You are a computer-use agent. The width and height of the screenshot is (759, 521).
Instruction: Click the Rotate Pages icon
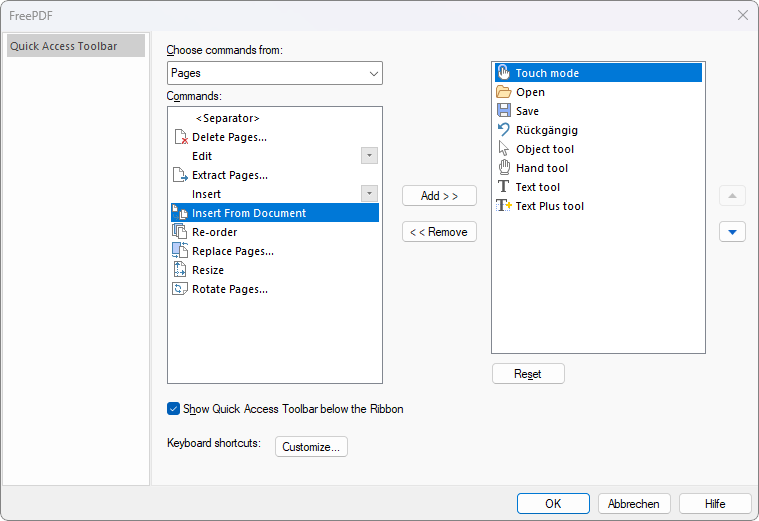[x=180, y=289]
